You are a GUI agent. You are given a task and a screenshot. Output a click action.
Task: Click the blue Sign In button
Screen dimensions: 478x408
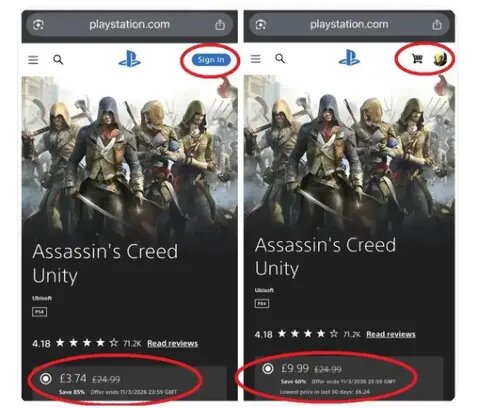click(211, 60)
